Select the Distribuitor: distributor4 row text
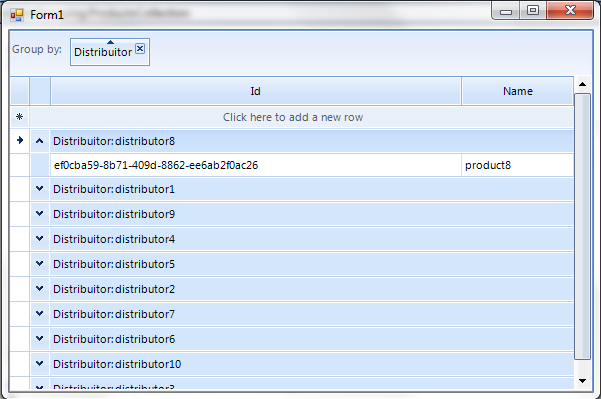601x399 pixels. pos(114,239)
